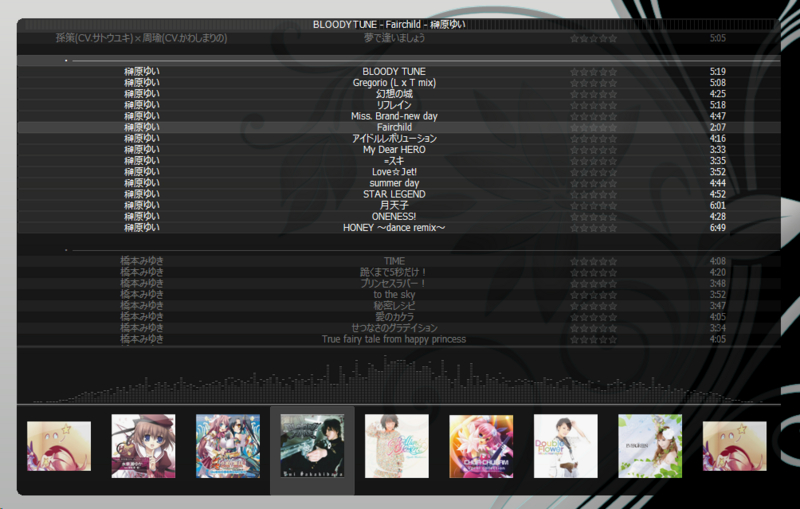800x509 pixels.
Task: Set stars on the 夢で逢いましょう row
Action: (x=593, y=38)
